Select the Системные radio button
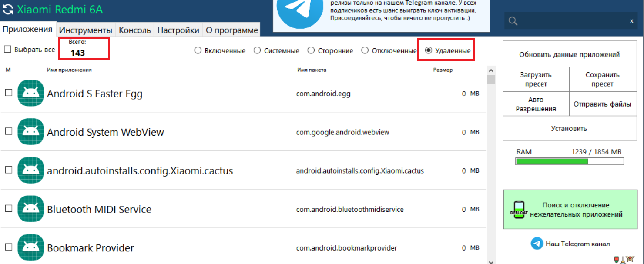644x264 pixels. pos(257,50)
